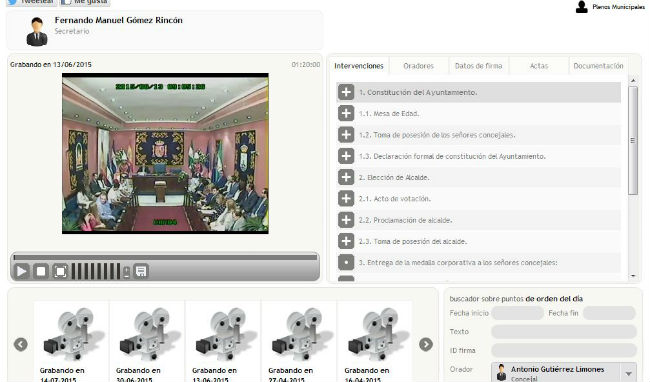Adjust the volume bars level
Image resolution: width=650 pixels, height=382 pixels.
click(96, 271)
